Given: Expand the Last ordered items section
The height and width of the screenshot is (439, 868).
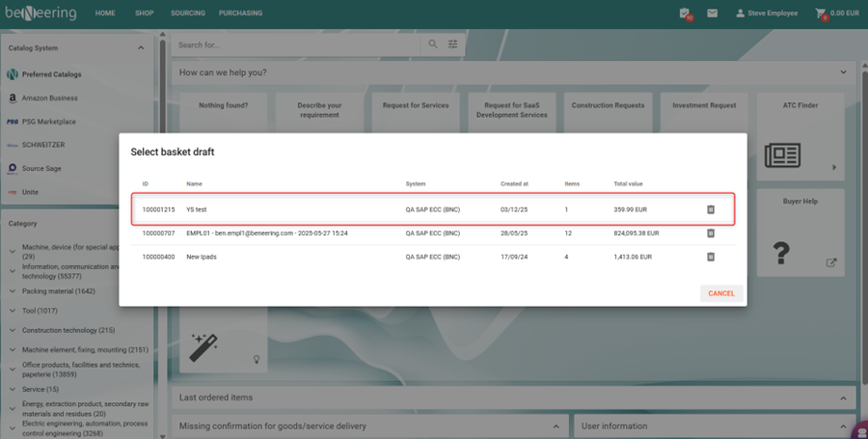Looking at the screenshot, I should 844,398.
